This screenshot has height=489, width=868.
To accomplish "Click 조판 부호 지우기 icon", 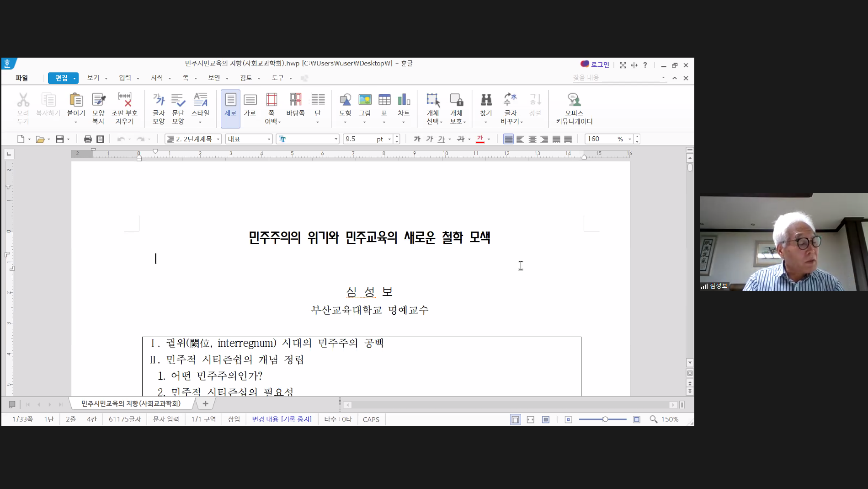I will point(124,100).
